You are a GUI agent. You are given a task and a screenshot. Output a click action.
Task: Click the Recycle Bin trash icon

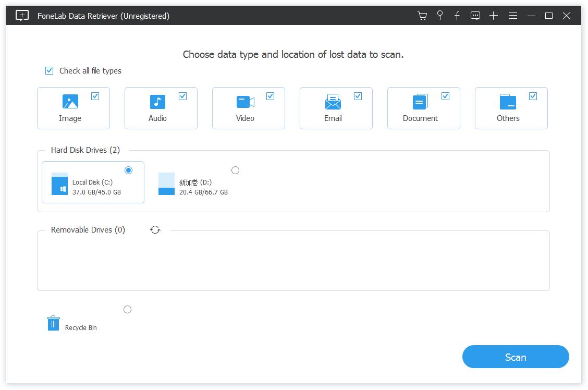point(53,323)
